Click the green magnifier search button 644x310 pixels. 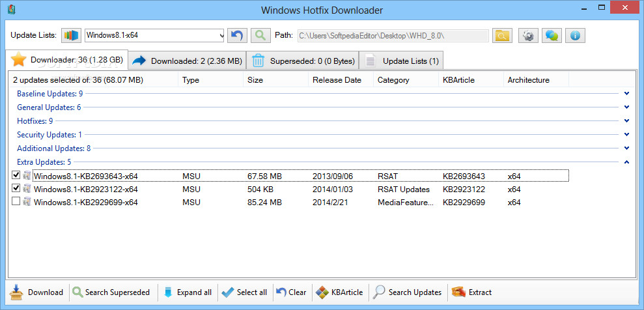click(x=260, y=35)
